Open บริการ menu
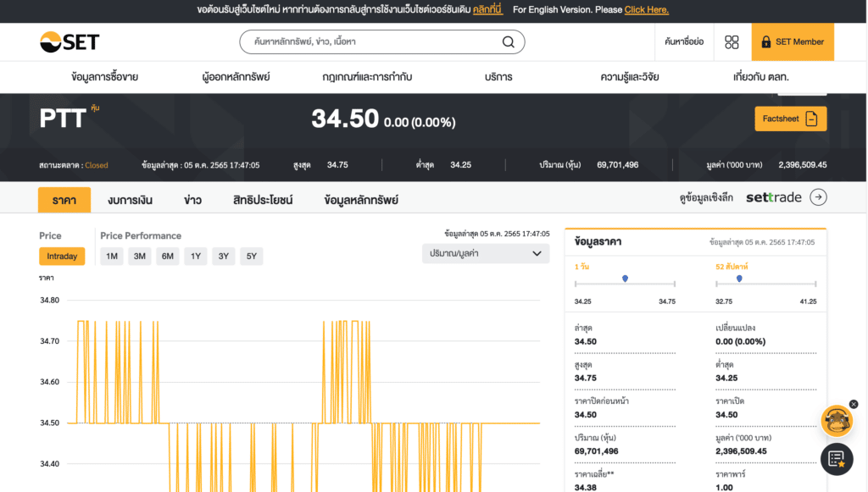This screenshot has width=868, height=492. point(498,77)
